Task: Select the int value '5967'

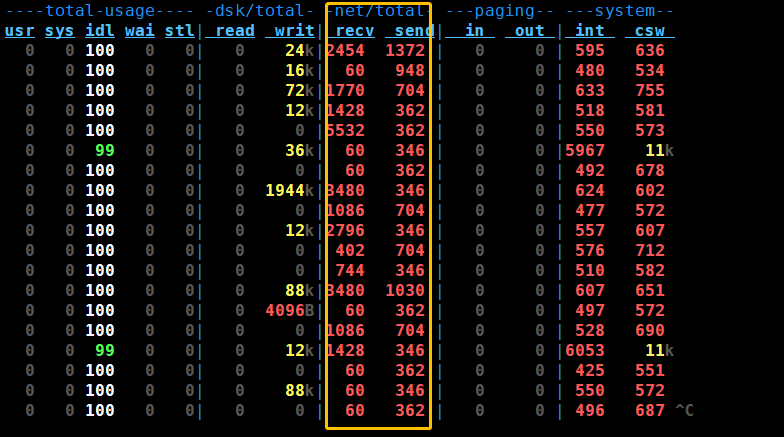Action: 585,150
